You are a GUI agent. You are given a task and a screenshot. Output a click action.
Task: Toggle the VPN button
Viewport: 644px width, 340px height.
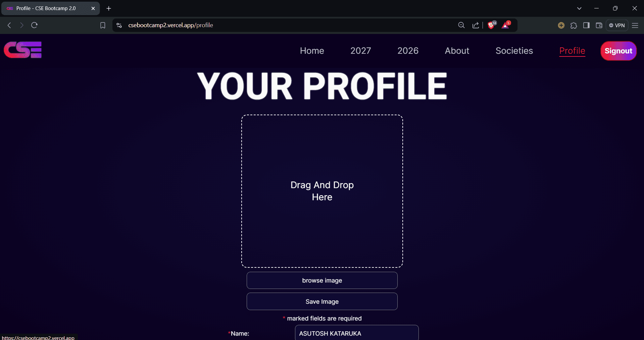coord(617,25)
